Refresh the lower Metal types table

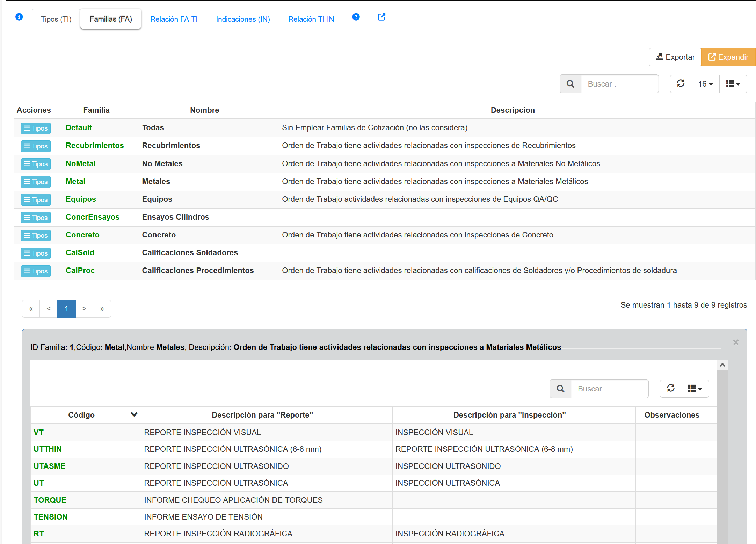670,388
